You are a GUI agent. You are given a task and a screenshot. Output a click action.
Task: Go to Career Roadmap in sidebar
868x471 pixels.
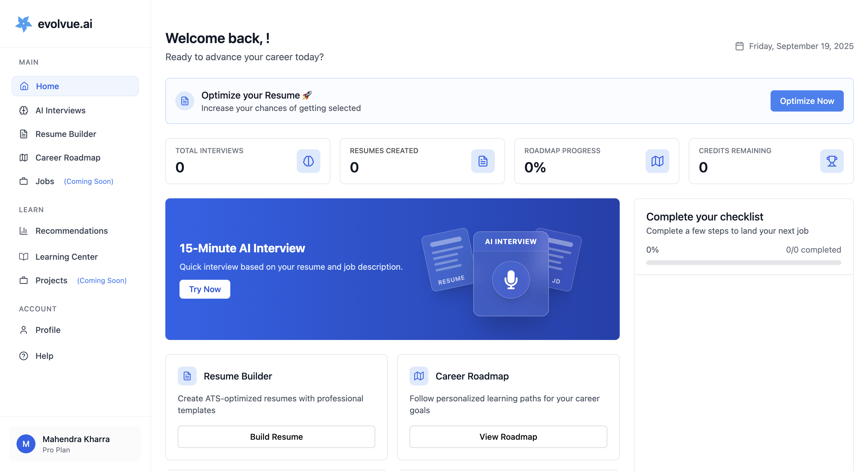click(68, 158)
